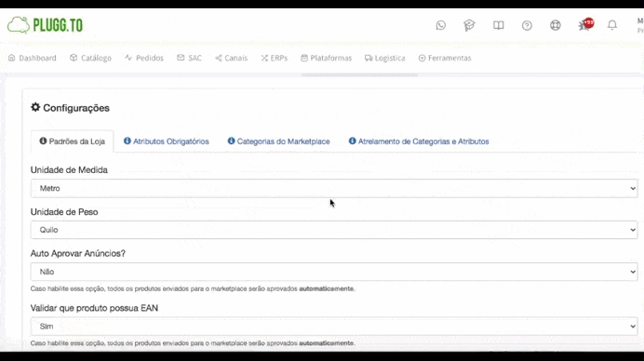Open the graduation cap academy icon
Image resolution: width=644 pixels, height=361 pixels.
(x=469, y=25)
